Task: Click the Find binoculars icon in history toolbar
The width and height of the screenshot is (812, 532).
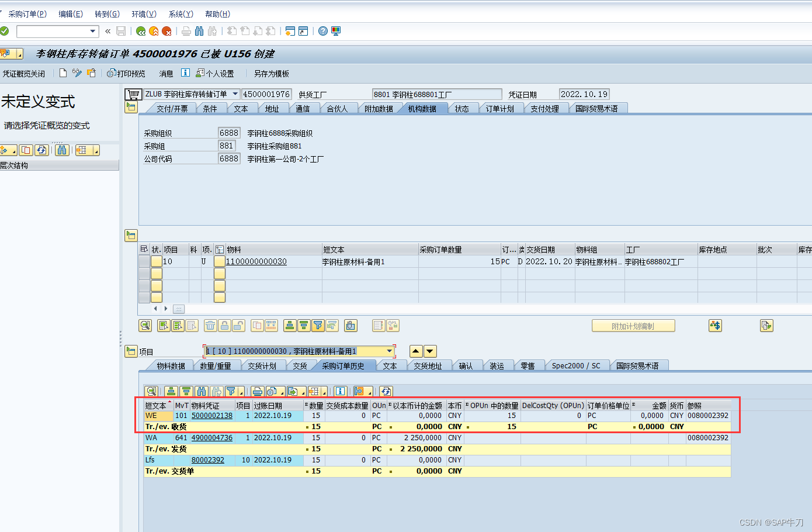Action: coord(202,391)
